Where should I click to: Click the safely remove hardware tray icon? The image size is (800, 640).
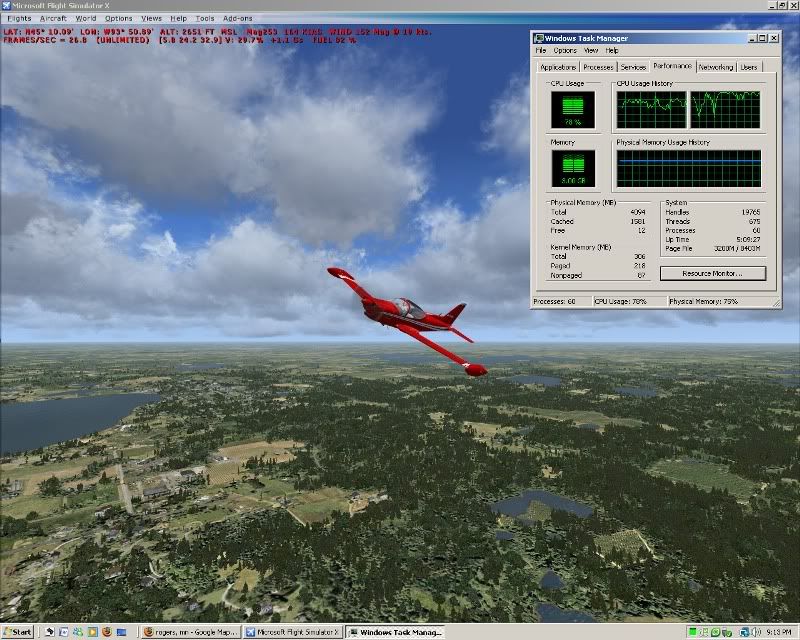(x=727, y=632)
